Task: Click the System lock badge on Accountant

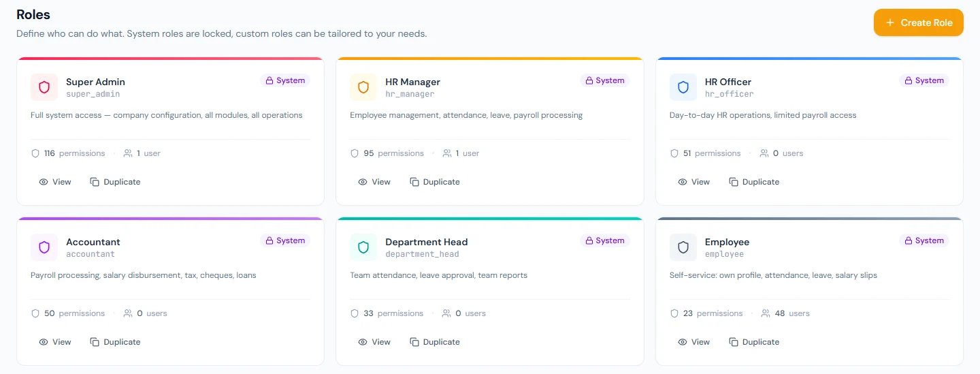Action: [x=285, y=240]
